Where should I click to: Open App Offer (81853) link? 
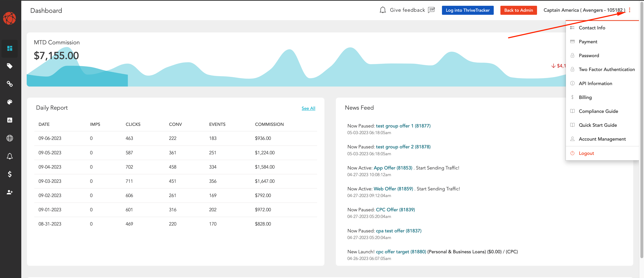pos(393,168)
